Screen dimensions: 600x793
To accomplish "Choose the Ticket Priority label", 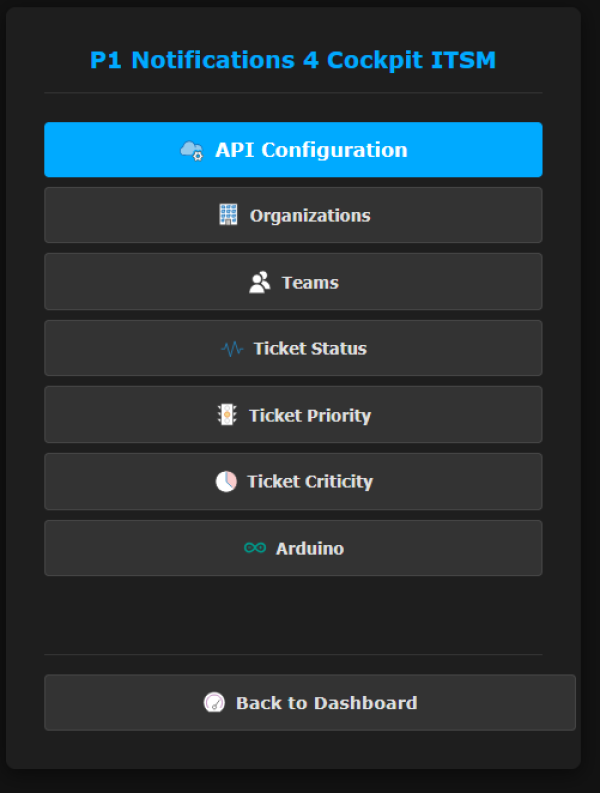I will (x=310, y=415).
